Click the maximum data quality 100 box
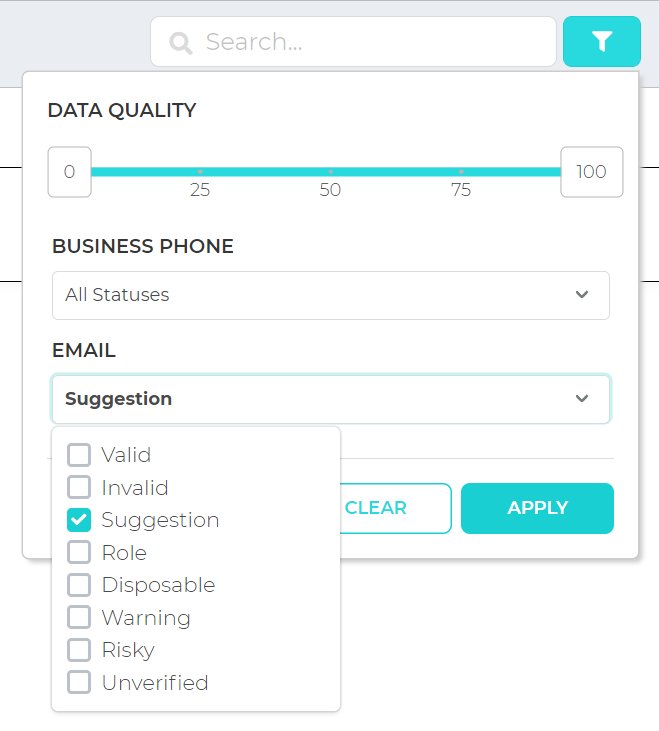This screenshot has height=731, width=659. tap(591, 172)
